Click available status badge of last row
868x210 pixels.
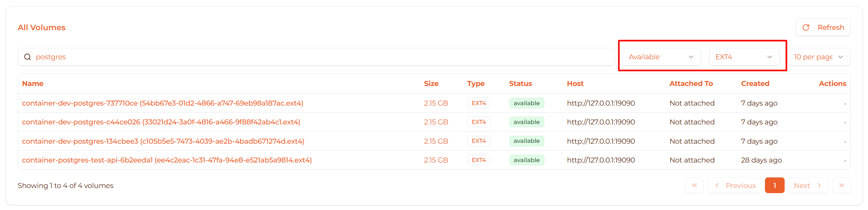[x=526, y=160]
